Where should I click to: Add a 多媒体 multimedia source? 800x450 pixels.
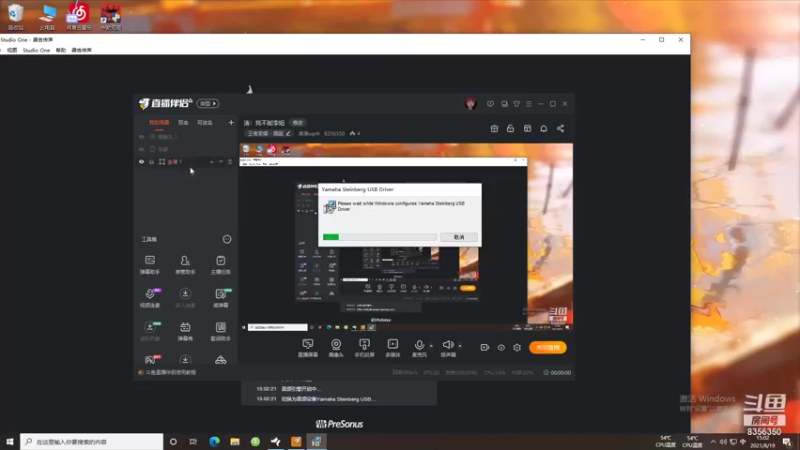[x=392, y=348]
